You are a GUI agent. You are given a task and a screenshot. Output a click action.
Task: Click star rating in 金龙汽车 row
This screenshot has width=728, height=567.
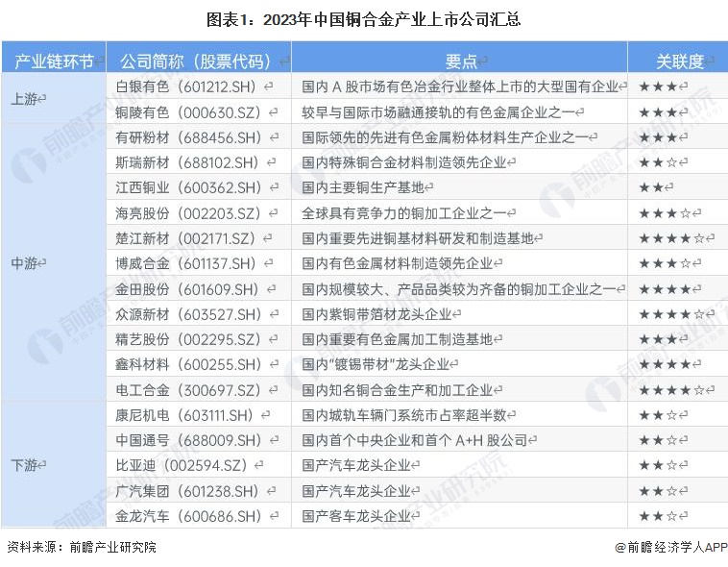(x=658, y=516)
